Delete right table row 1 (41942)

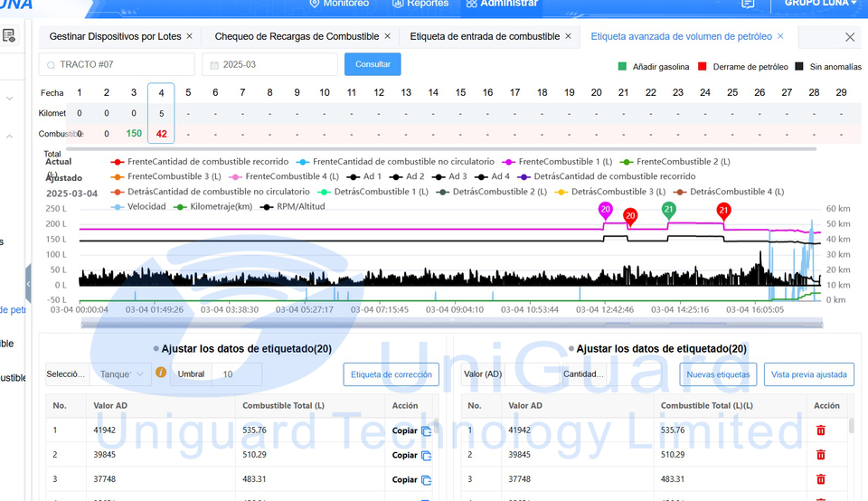(x=820, y=430)
